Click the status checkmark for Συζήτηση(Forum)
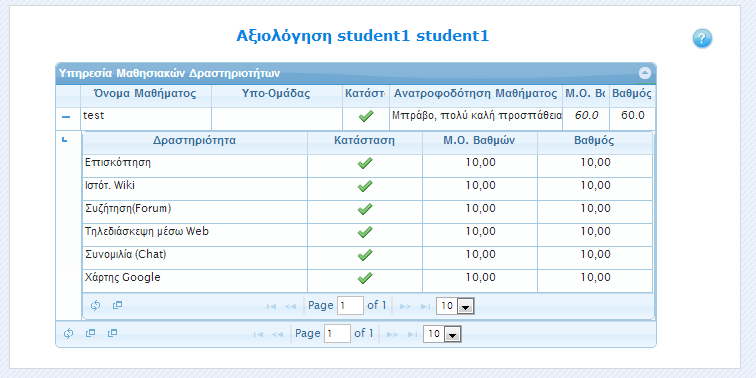 pos(365,209)
